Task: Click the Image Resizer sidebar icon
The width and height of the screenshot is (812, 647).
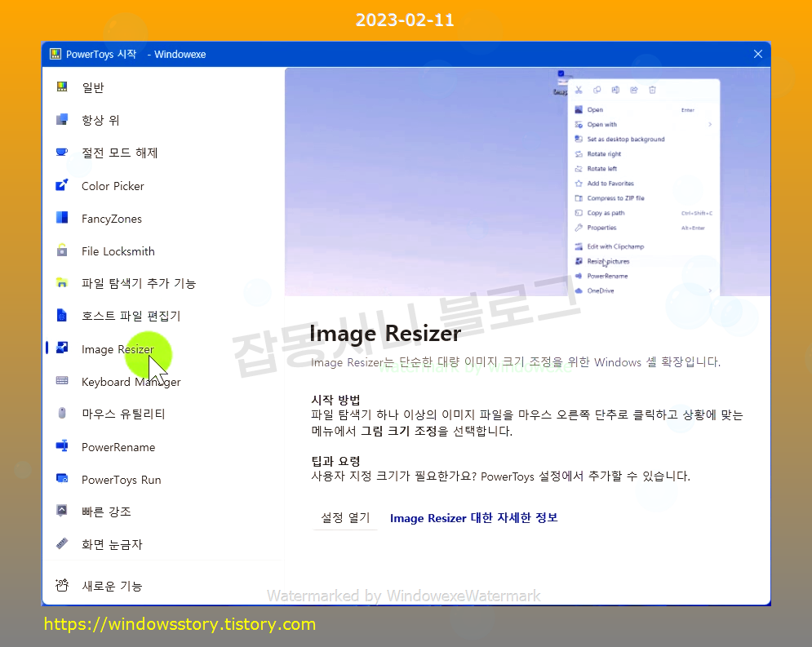Action: tap(62, 348)
